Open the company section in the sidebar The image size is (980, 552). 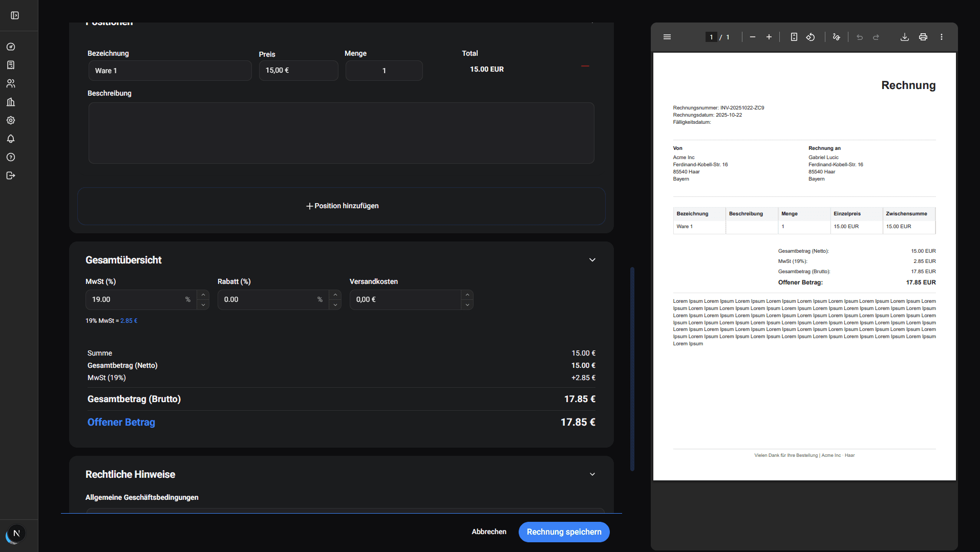click(x=11, y=102)
